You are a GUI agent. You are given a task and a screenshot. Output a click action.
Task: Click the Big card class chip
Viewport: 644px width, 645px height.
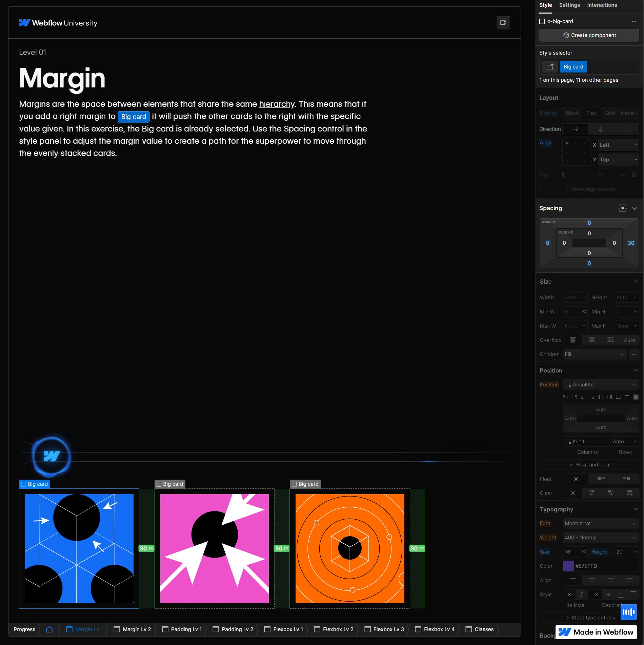coord(573,67)
